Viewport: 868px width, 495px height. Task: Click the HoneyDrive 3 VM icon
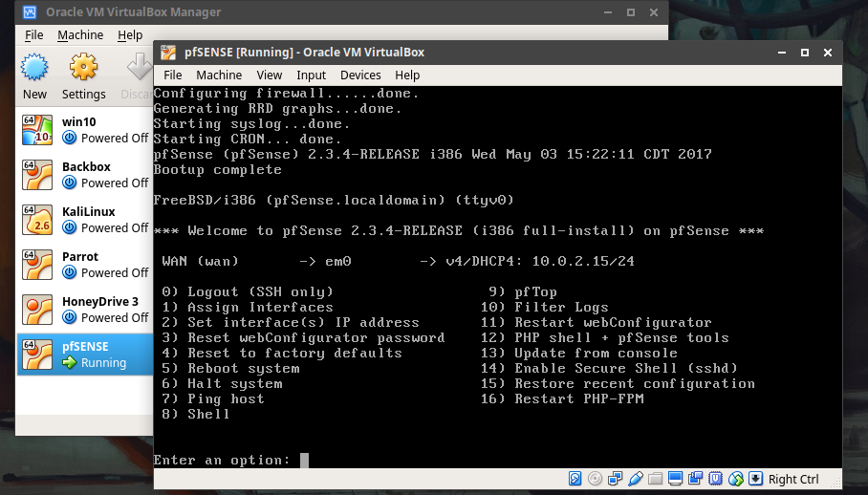37,310
